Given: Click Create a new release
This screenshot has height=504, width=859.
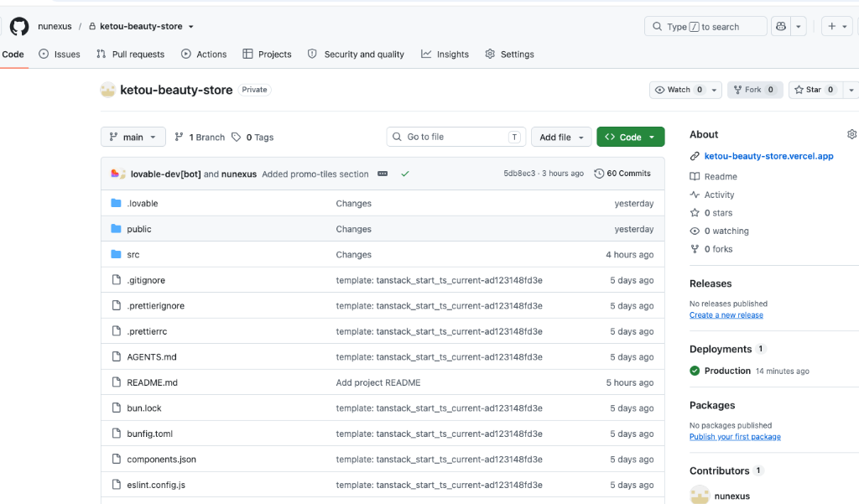Looking at the screenshot, I should click(x=726, y=315).
